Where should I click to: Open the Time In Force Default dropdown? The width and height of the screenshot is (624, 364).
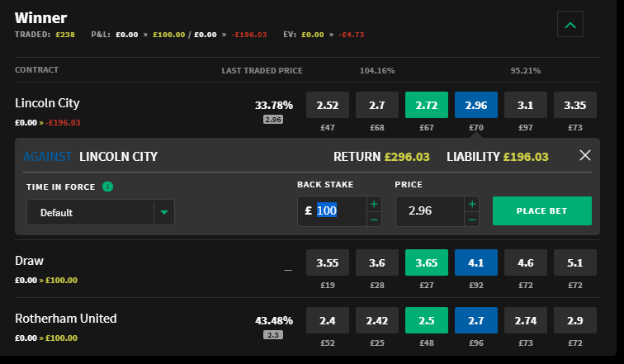point(101,212)
